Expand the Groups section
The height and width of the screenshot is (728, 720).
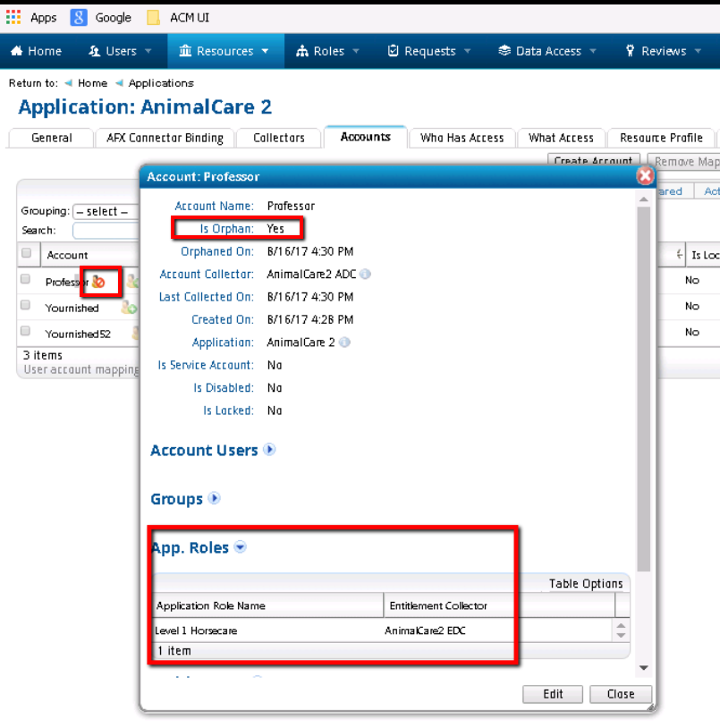[x=214, y=498]
